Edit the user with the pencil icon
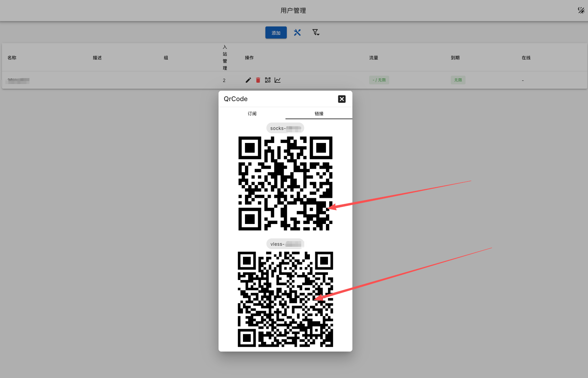The height and width of the screenshot is (378, 588). coord(248,80)
